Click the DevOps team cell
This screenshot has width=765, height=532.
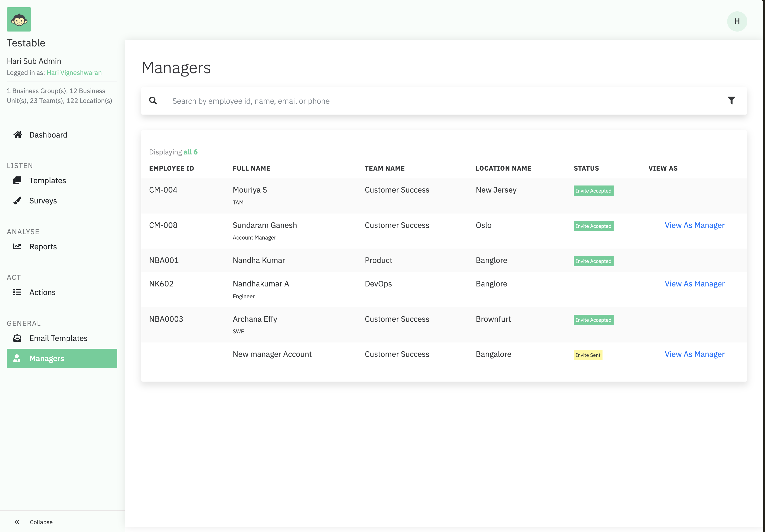coord(378,284)
